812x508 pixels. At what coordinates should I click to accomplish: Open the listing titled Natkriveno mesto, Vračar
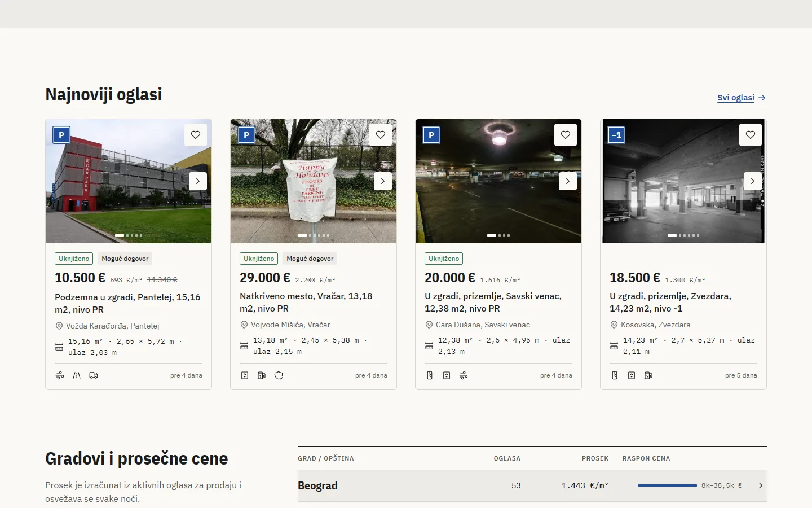[x=306, y=302]
